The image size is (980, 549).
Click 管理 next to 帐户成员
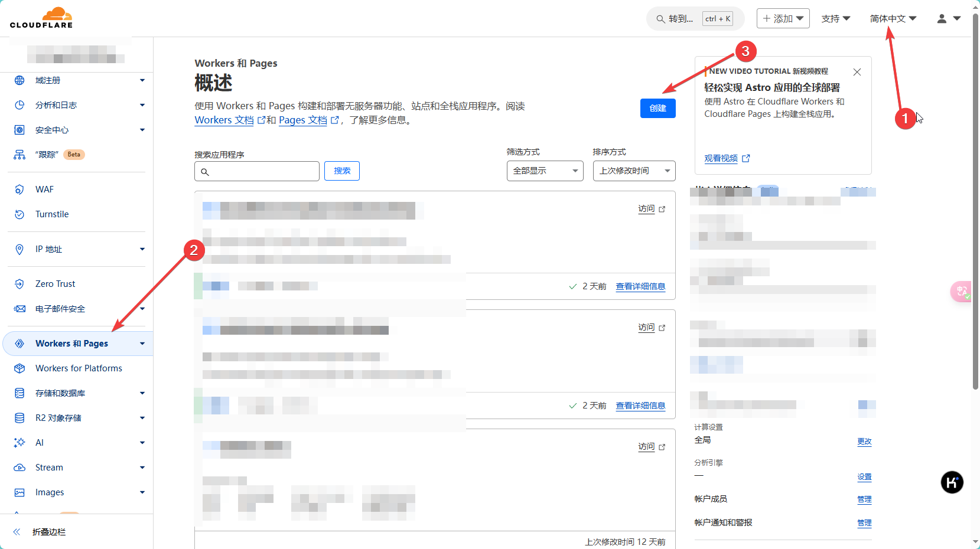864,499
